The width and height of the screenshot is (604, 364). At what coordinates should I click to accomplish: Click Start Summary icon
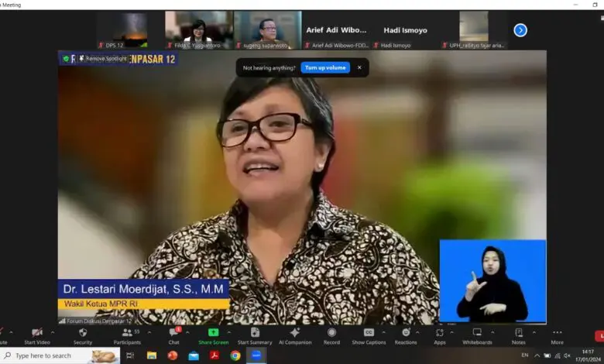coord(255,332)
